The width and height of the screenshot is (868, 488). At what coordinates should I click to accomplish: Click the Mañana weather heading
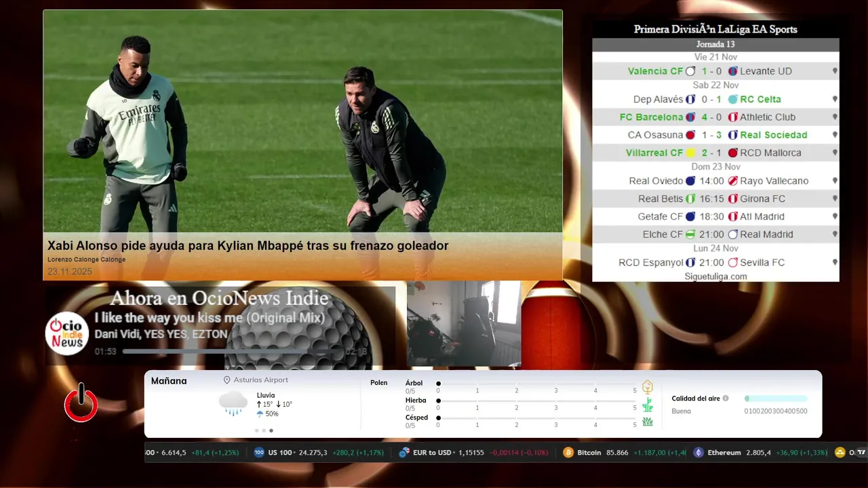169,381
